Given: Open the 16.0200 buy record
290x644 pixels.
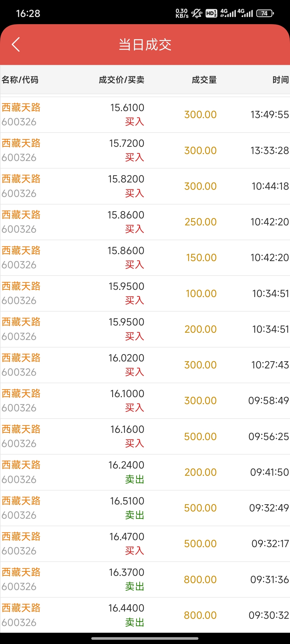Looking at the screenshot, I should (x=145, y=365).
